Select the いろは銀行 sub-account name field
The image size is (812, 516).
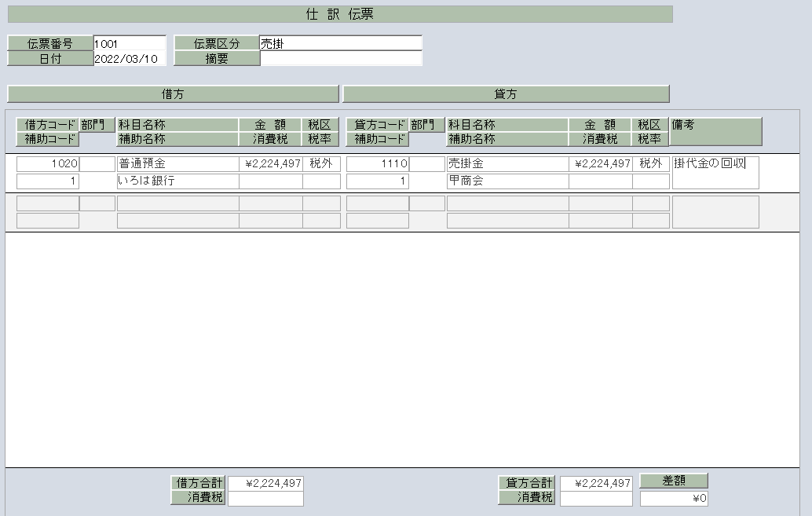[x=177, y=181]
